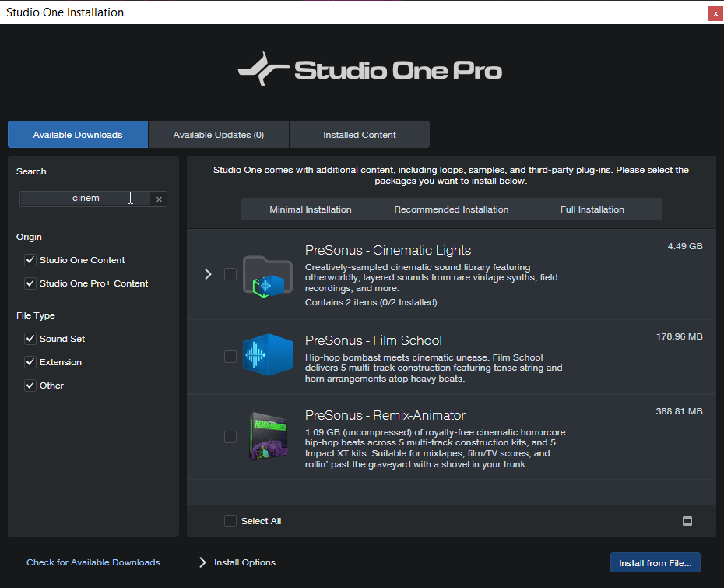Check the PreSonus - Cinematic Lights package
724x588 pixels.
pos(230,274)
